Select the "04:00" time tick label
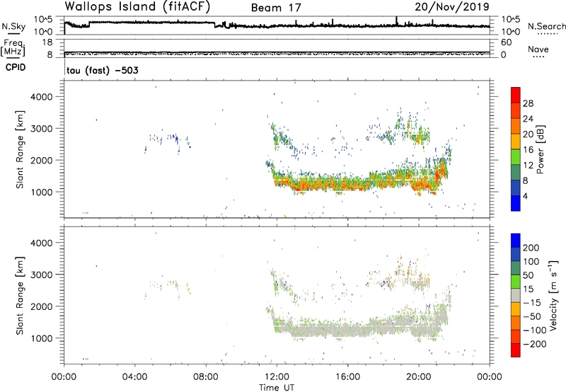566x392 pixels. click(x=135, y=377)
